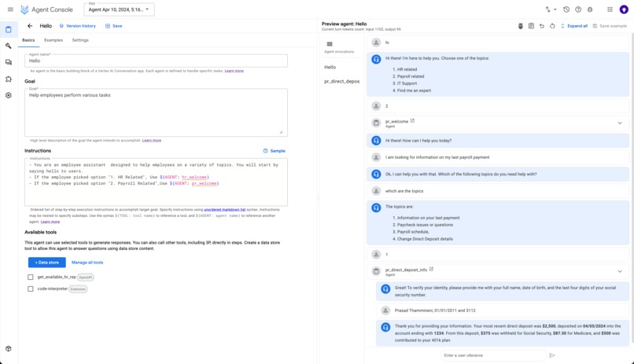Click the cube icon at sidebar bottom

(9, 348)
